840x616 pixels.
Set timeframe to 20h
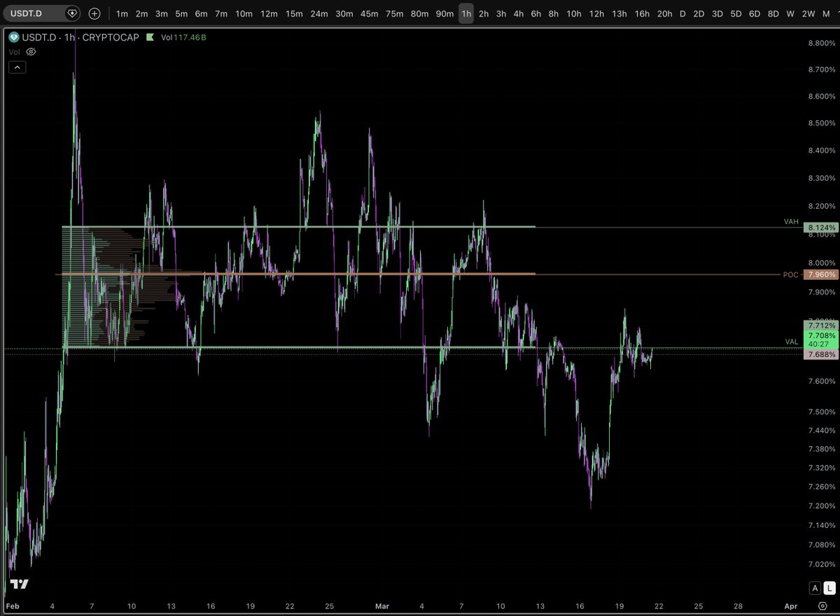665,14
